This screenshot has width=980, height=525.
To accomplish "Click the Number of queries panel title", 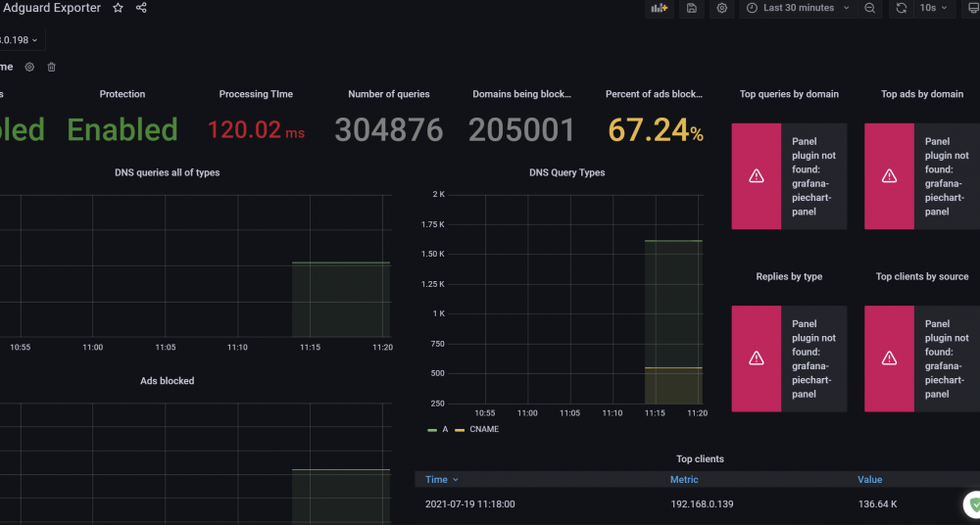I will tap(389, 94).
